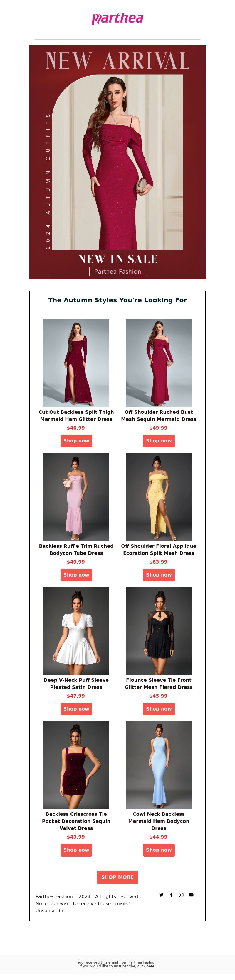This screenshot has width=235, height=980.
Task: Open the Facebook social icon
Action: pos(171,895)
